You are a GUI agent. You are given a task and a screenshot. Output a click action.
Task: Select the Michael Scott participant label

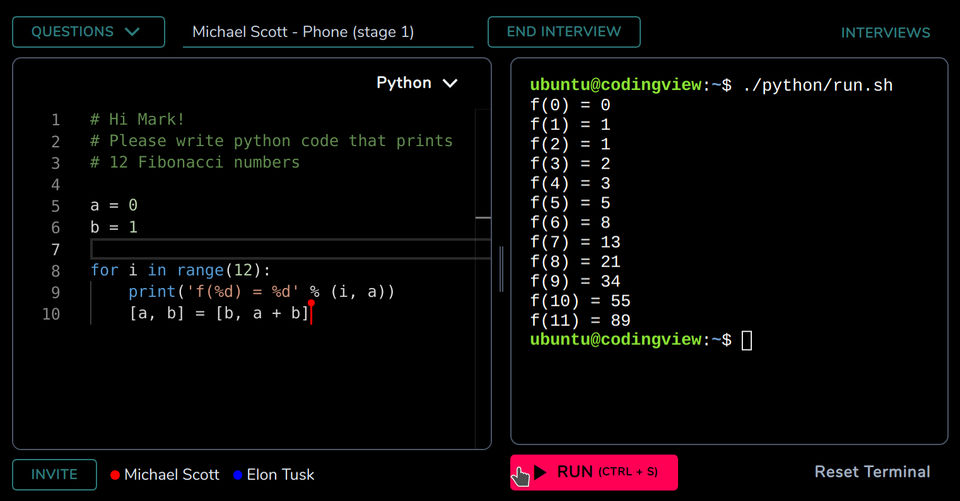click(171, 475)
